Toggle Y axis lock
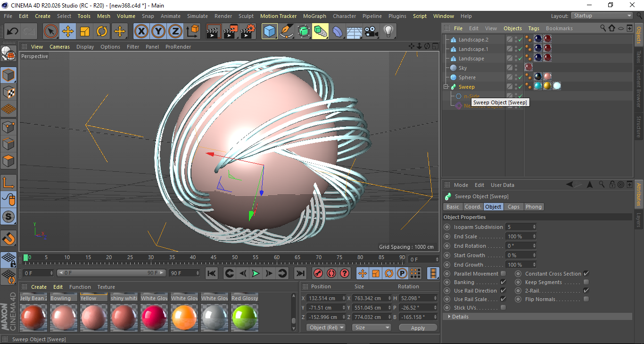 (x=158, y=32)
